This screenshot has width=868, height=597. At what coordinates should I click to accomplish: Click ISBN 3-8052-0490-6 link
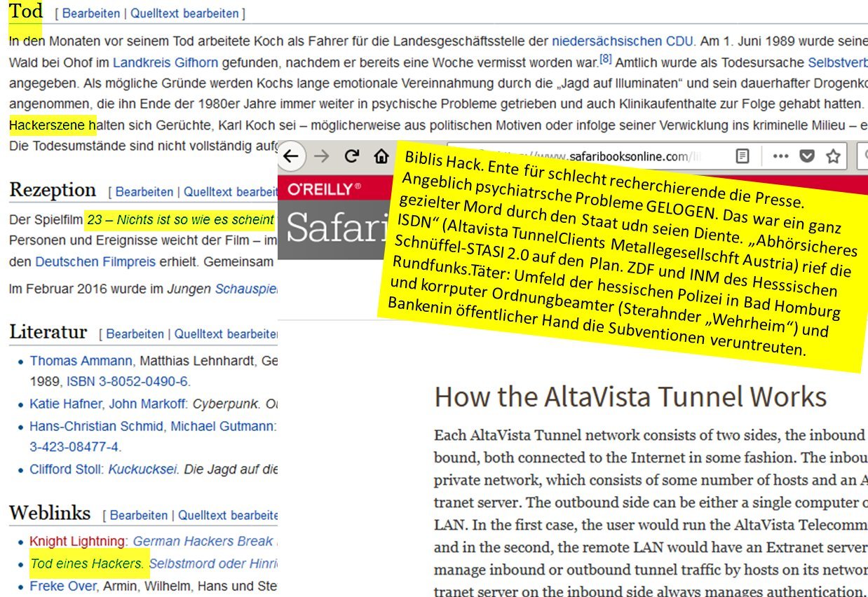[127, 382]
